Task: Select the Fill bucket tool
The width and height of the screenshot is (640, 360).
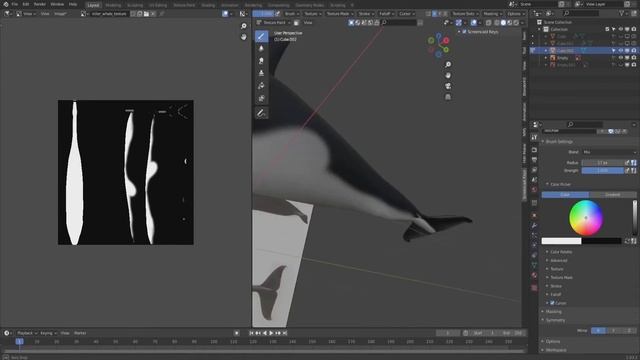Action: (261, 86)
